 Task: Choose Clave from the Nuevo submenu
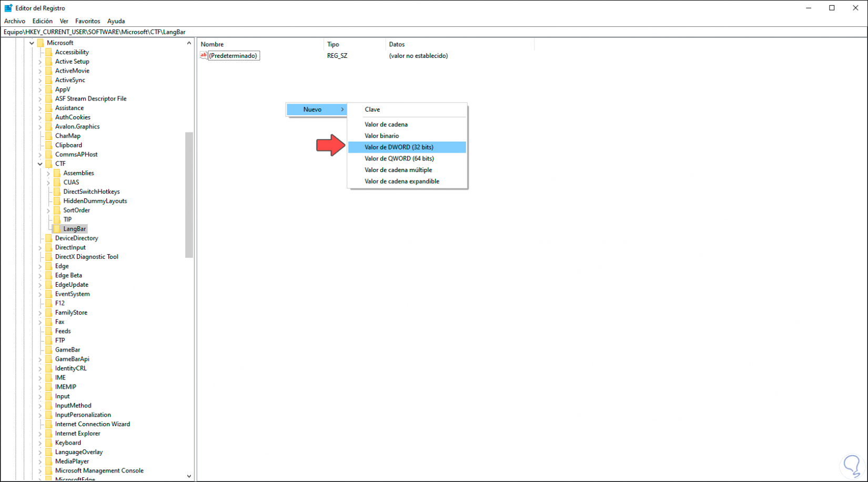(407, 109)
